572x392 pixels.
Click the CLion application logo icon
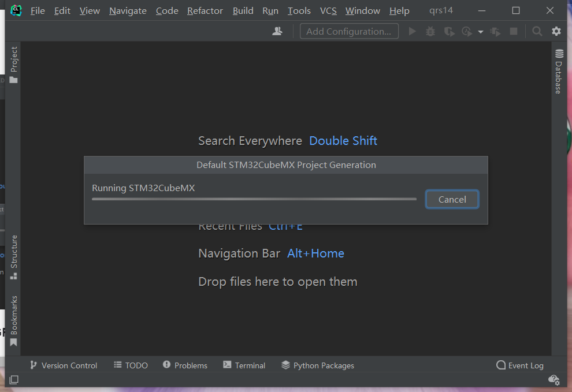[16, 10]
